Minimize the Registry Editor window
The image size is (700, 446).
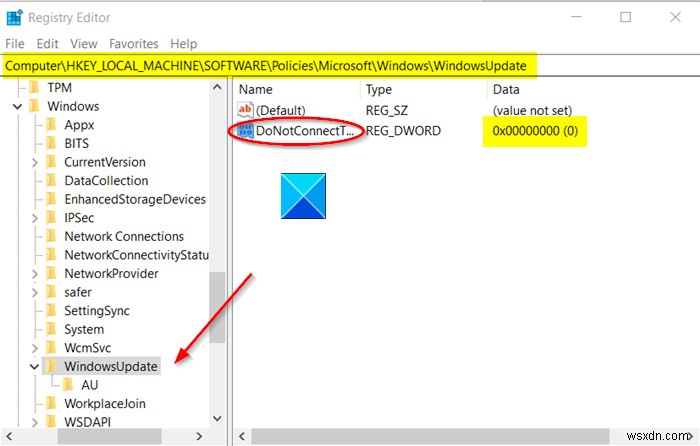coord(576,17)
